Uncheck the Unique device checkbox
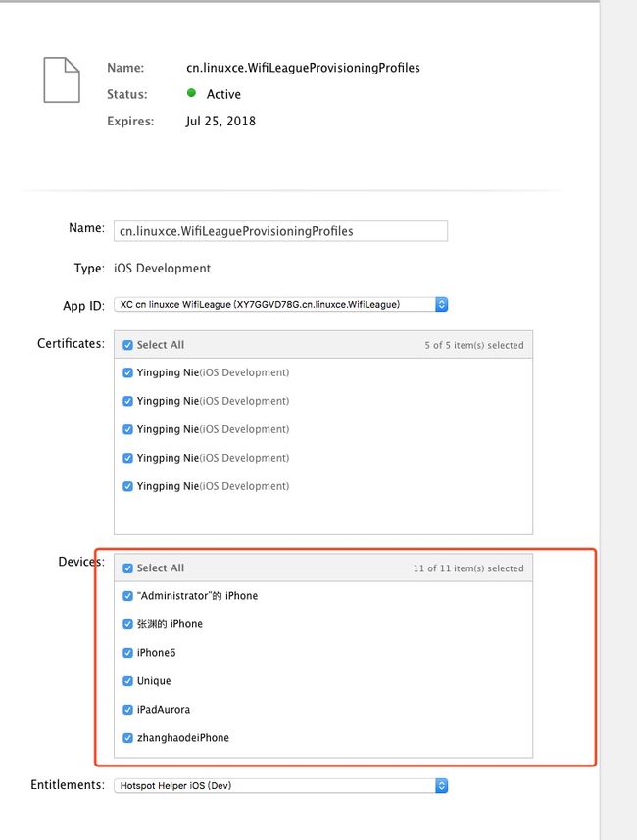Image resolution: width=637 pixels, height=840 pixels. click(127, 681)
